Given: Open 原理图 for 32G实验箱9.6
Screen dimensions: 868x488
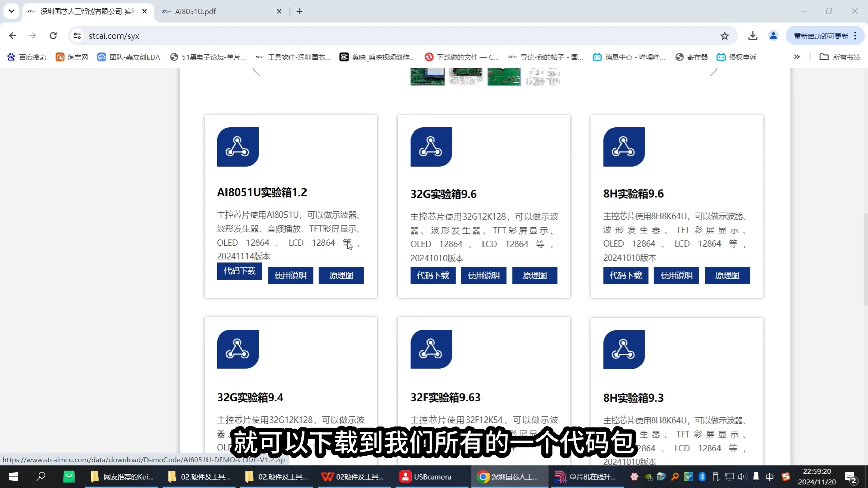Looking at the screenshot, I should coord(534,276).
